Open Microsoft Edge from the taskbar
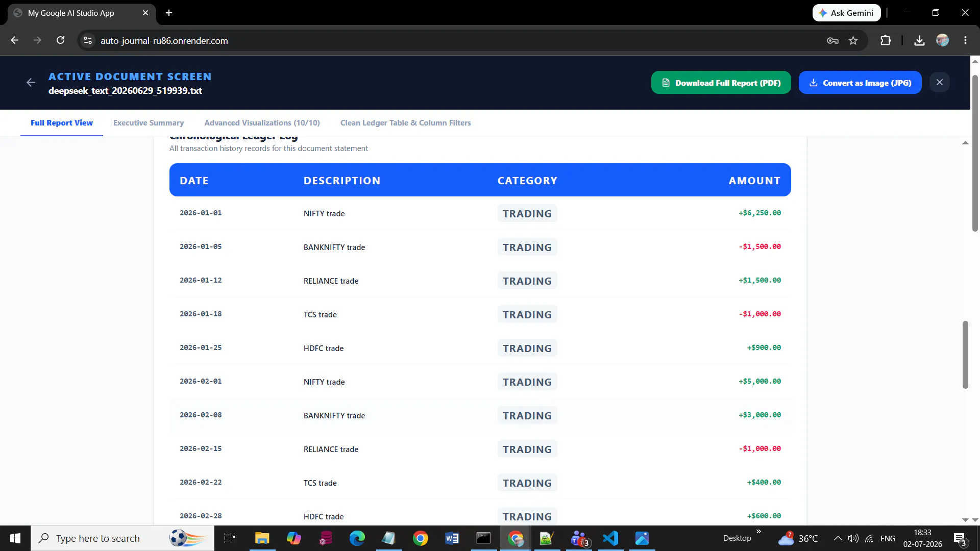Image resolution: width=980 pixels, height=551 pixels. tap(357, 538)
